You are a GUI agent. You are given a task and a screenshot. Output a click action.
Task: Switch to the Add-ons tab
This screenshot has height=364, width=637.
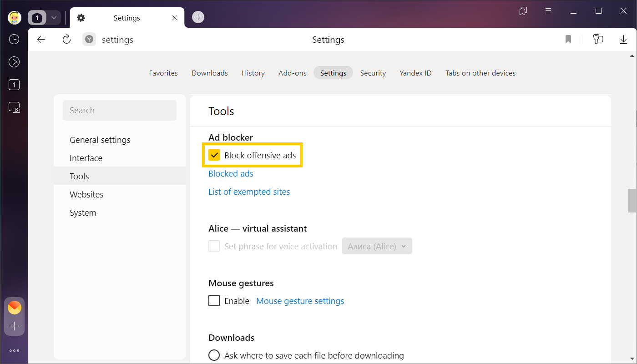click(x=293, y=73)
